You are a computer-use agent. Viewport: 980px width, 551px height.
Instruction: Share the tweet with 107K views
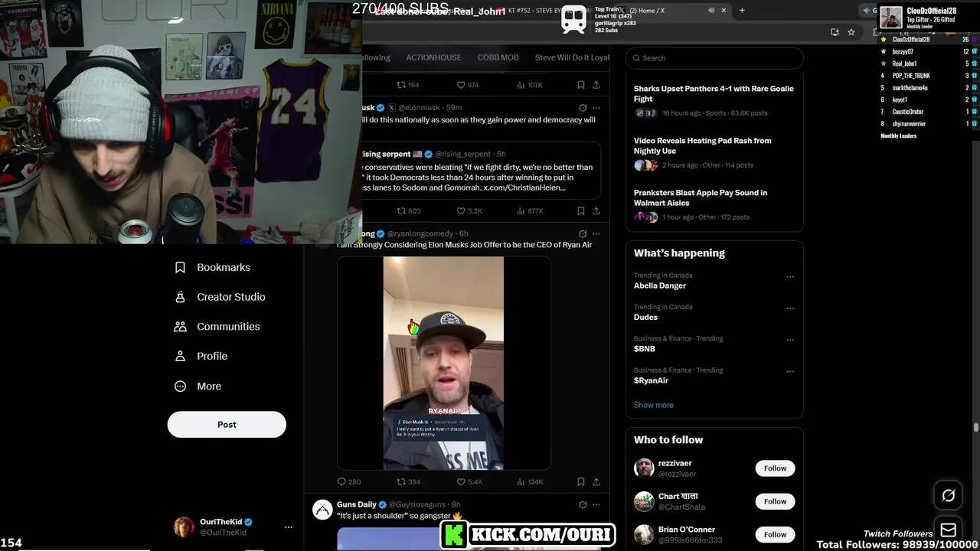coord(596,85)
